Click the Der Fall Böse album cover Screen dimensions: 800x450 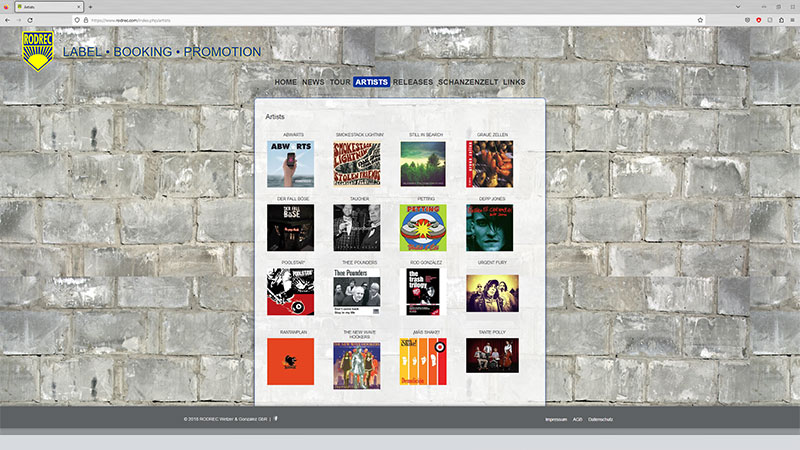point(290,228)
